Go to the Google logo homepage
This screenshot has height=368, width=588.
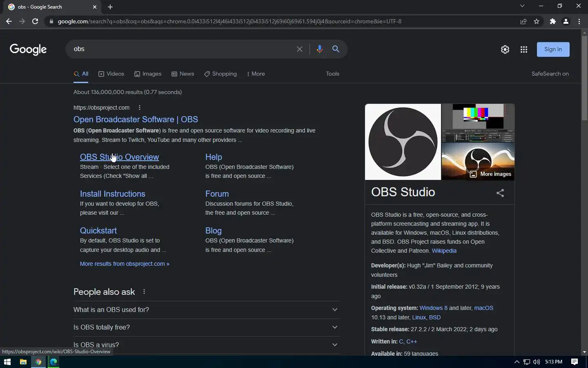tap(28, 49)
